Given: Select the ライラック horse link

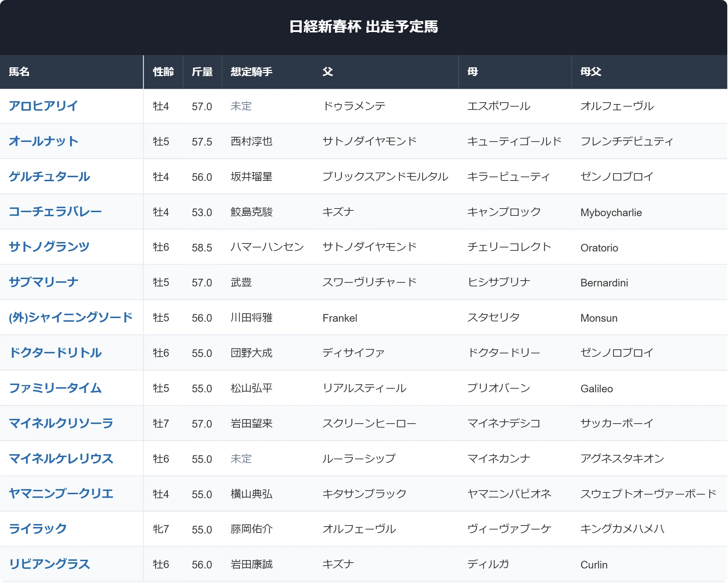Looking at the screenshot, I should point(38,529).
